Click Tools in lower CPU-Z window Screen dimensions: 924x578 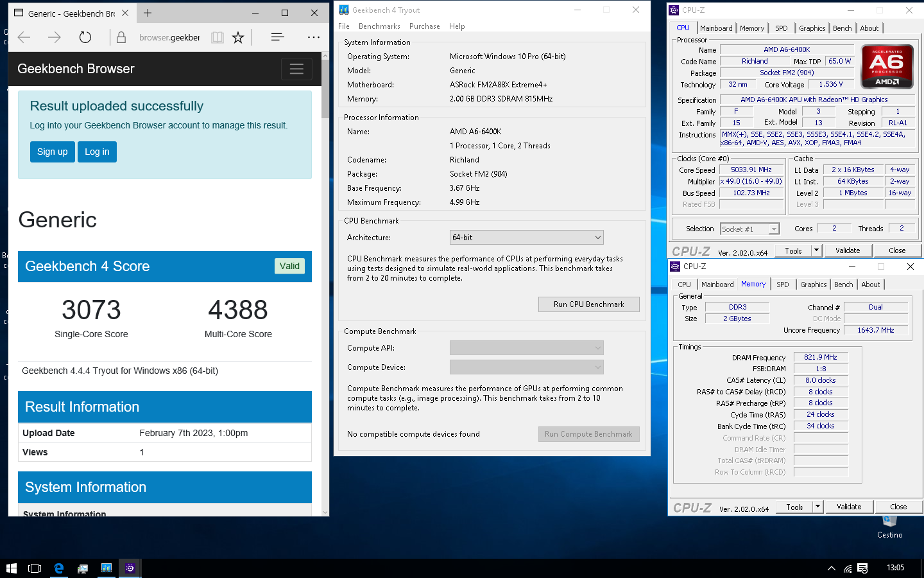coord(795,507)
